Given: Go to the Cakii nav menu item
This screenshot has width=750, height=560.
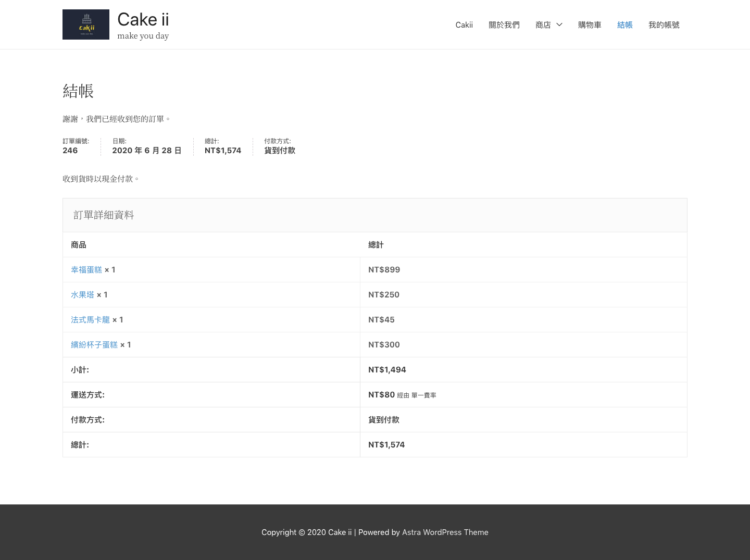Looking at the screenshot, I should [x=464, y=25].
